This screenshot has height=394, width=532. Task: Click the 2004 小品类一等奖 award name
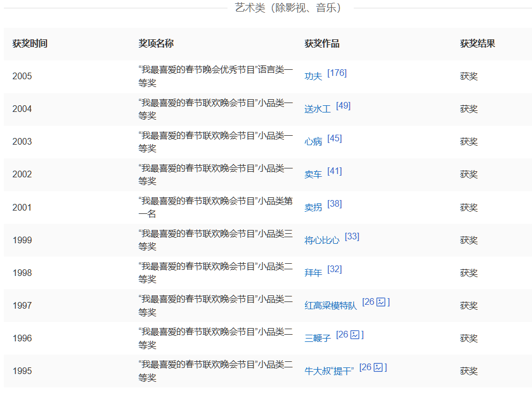(x=215, y=109)
